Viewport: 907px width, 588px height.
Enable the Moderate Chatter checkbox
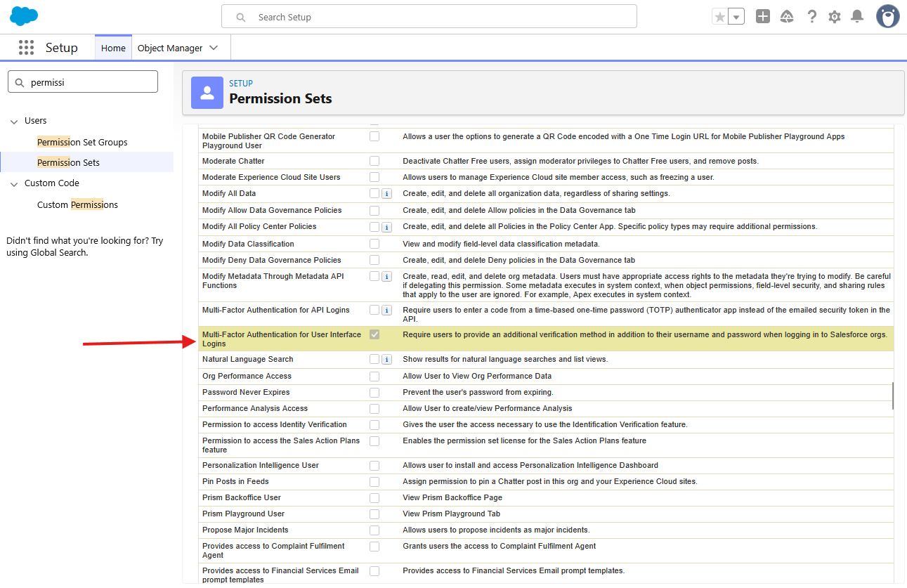tap(374, 161)
